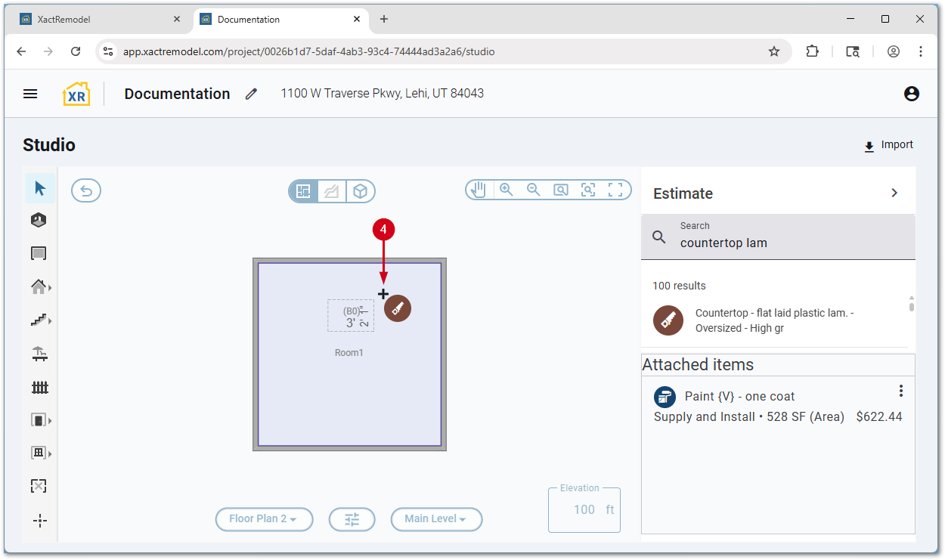945x560 pixels.
Task: Click the undo arrow button
Action: tap(86, 190)
